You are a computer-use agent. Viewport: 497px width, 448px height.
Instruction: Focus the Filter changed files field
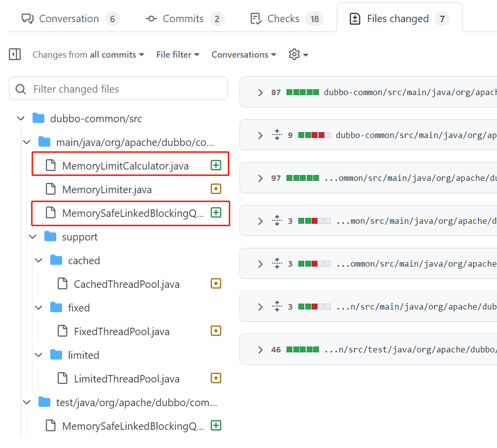pos(118,88)
